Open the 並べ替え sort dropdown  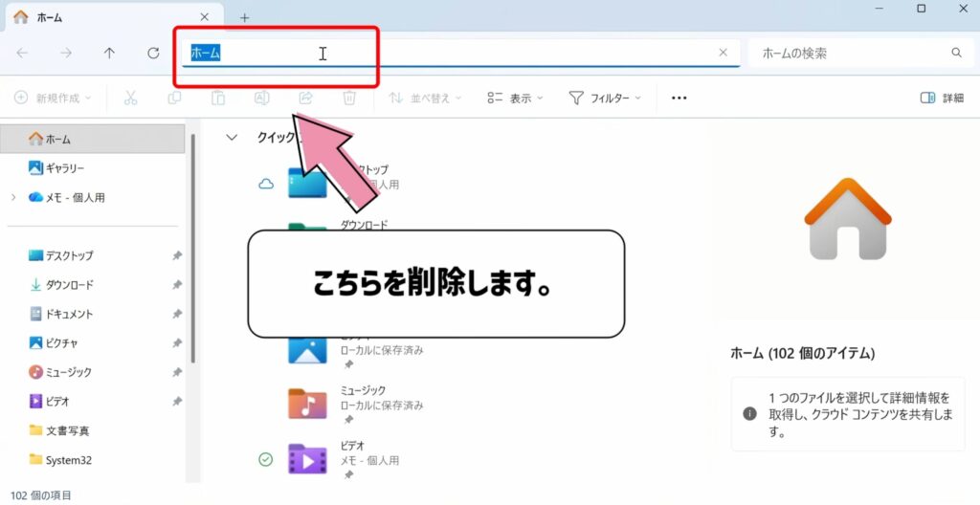pos(425,98)
